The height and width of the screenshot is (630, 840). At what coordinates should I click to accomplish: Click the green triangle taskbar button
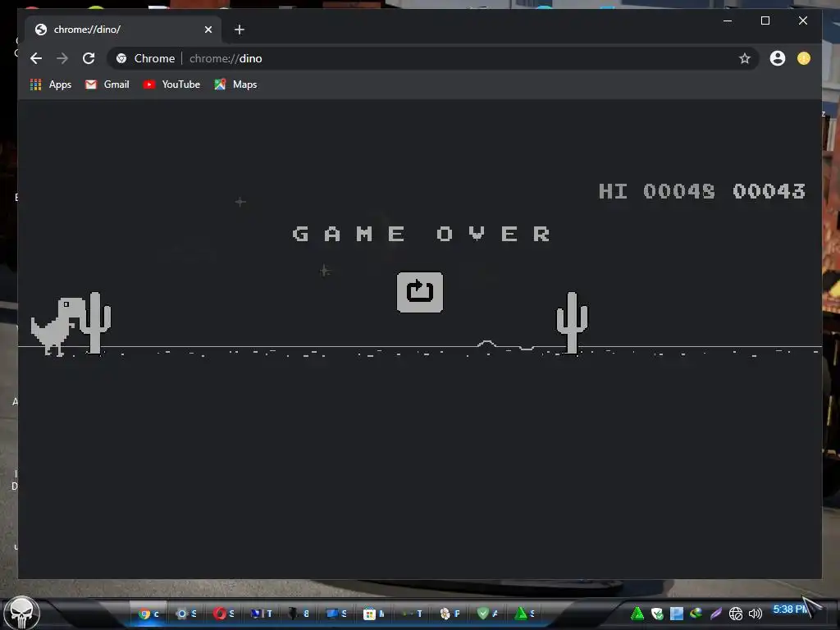pyautogui.click(x=524, y=614)
